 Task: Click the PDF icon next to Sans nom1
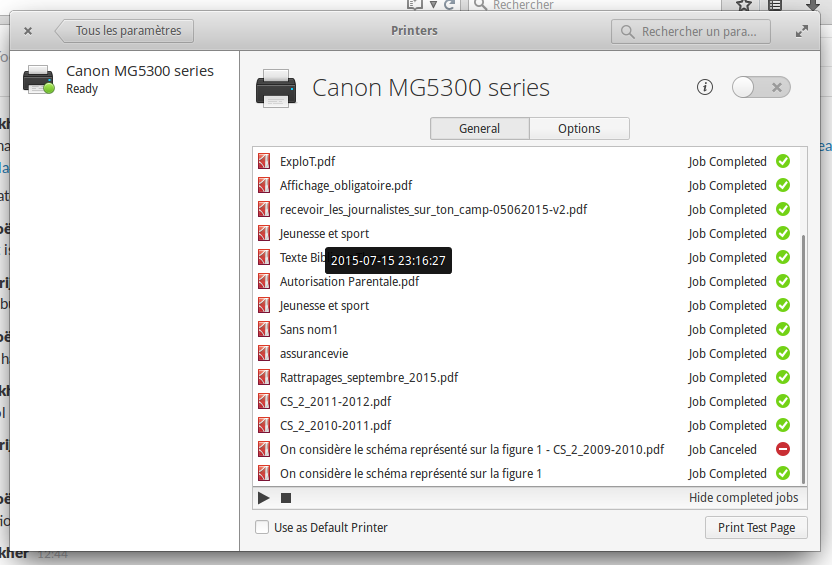[264, 329]
